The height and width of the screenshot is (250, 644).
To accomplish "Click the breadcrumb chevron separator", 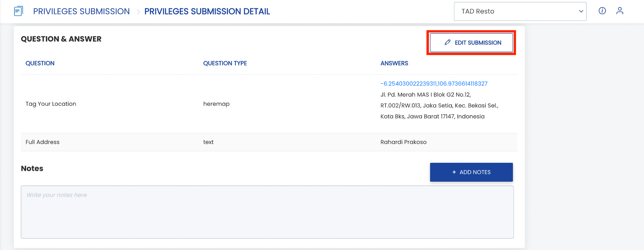I will click(138, 12).
